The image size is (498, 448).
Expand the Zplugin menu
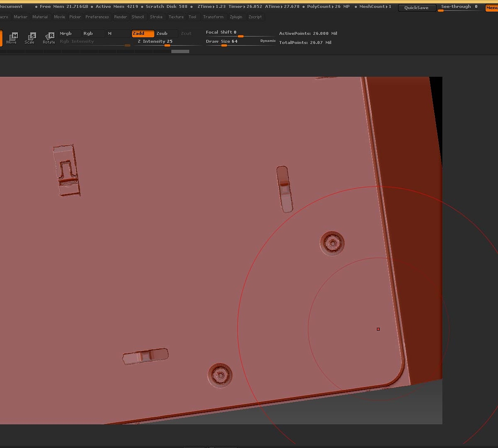click(x=236, y=17)
